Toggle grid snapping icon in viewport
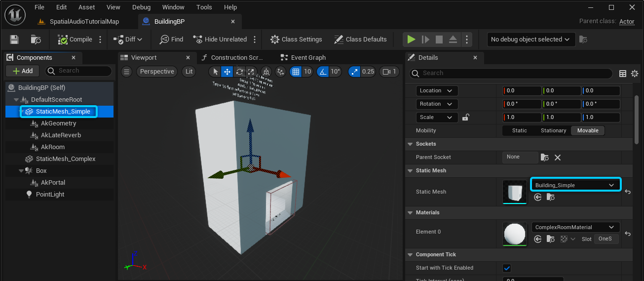 pyautogui.click(x=296, y=72)
